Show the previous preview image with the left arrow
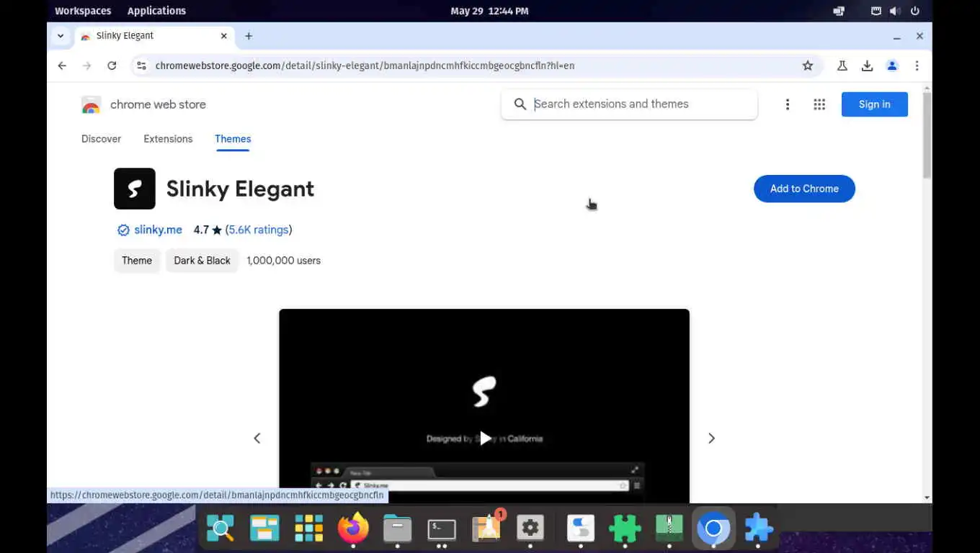The width and height of the screenshot is (980, 553). point(257,438)
